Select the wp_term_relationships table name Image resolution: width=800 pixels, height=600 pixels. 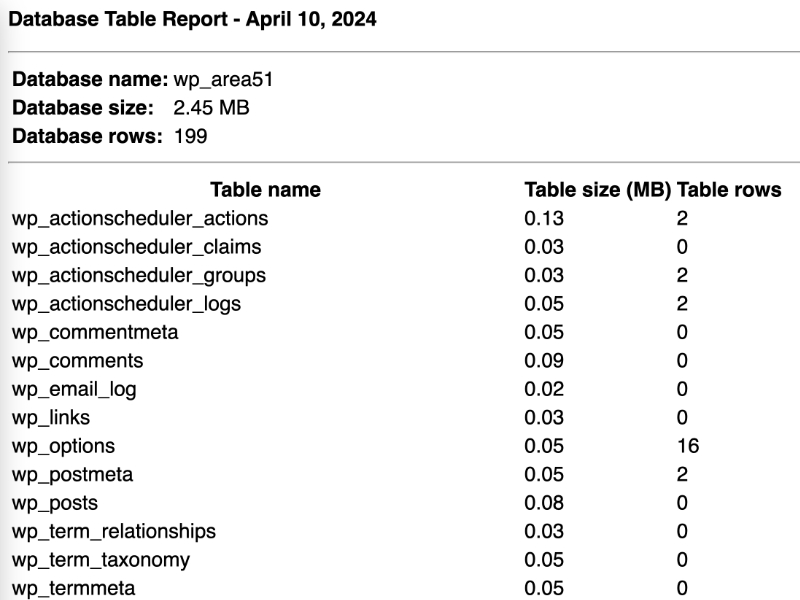[x=114, y=531]
